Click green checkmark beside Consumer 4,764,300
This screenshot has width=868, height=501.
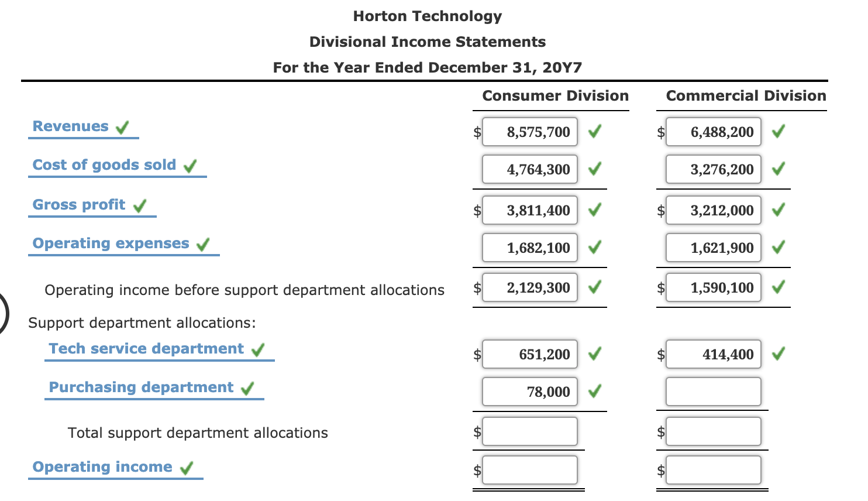594,169
